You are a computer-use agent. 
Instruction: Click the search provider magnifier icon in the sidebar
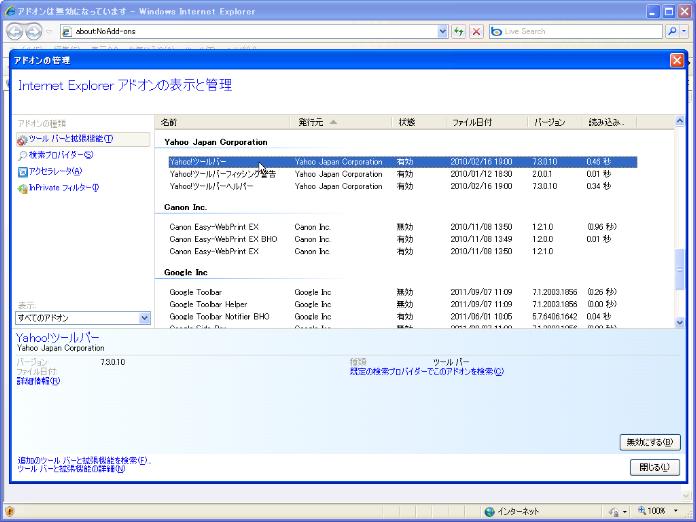[22, 156]
